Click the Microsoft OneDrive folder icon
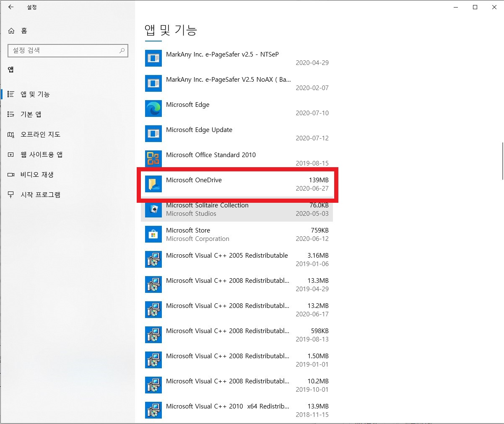 [153, 184]
